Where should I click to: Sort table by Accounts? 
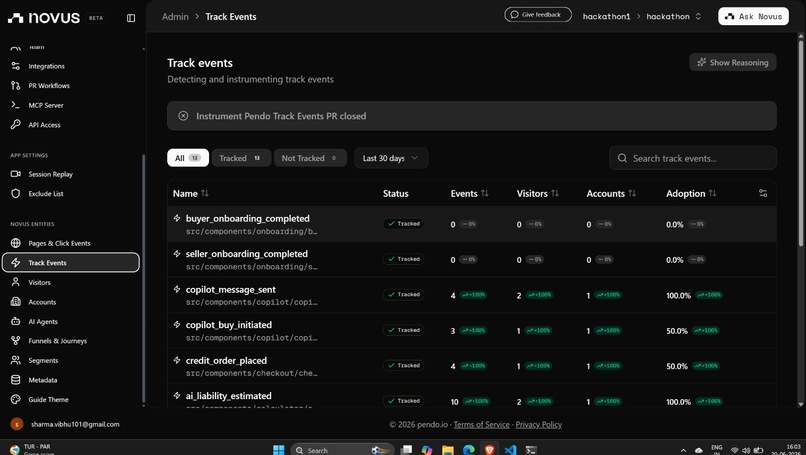[x=611, y=193]
